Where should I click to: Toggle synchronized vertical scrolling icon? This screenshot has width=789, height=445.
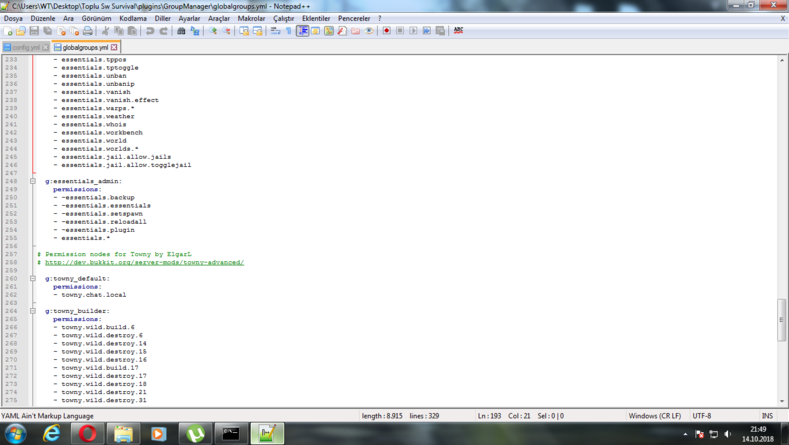pos(244,31)
